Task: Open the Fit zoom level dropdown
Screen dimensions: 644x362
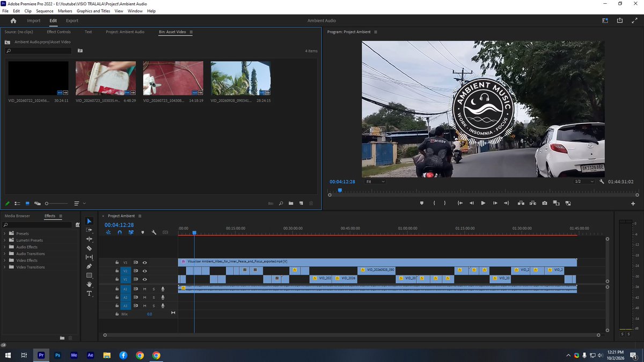Action: pos(375,182)
